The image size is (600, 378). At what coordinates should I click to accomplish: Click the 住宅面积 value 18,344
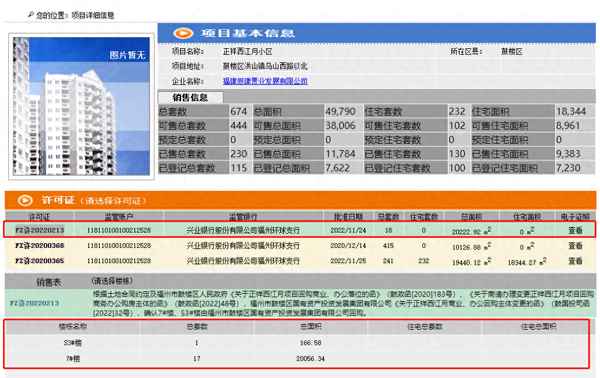point(571,111)
